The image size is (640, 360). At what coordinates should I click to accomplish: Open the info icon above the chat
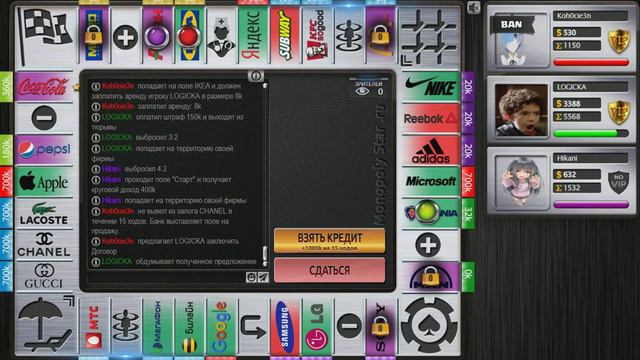256,76
